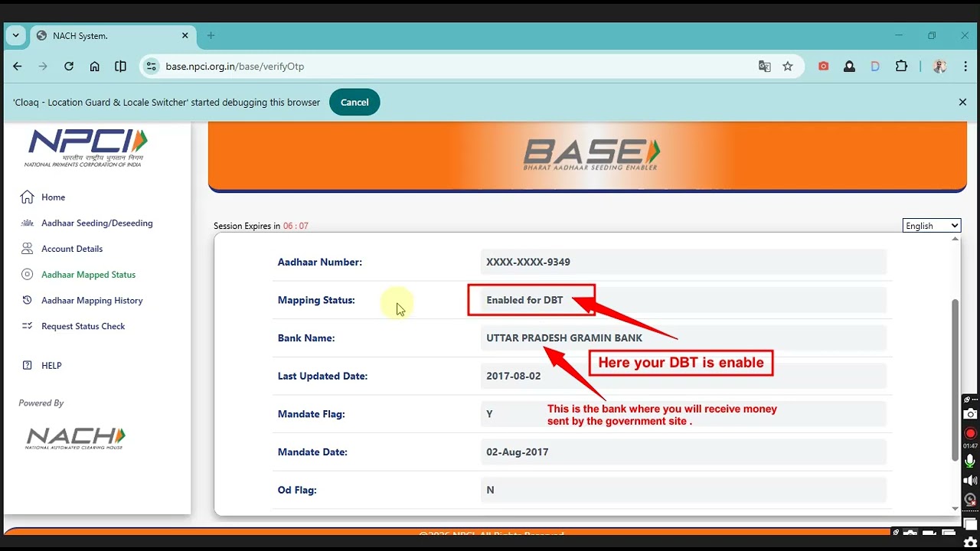This screenshot has height=551, width=980.
Task: Open the Extensions puzzle menu
Action: (901, 67)
